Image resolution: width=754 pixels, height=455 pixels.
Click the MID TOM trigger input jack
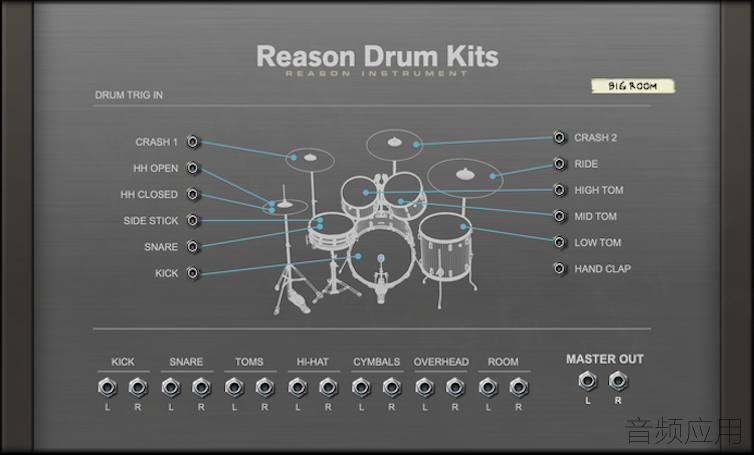[x=559, y=216]
